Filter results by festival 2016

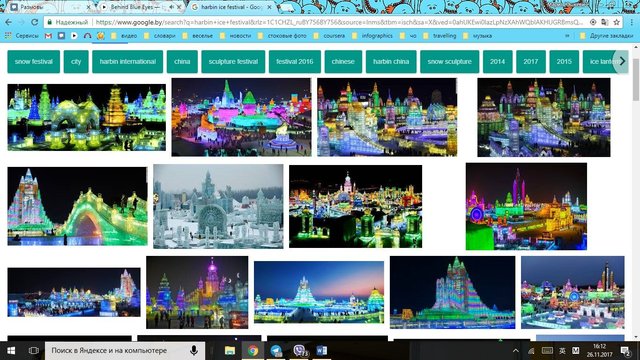(x=295, y=62)
